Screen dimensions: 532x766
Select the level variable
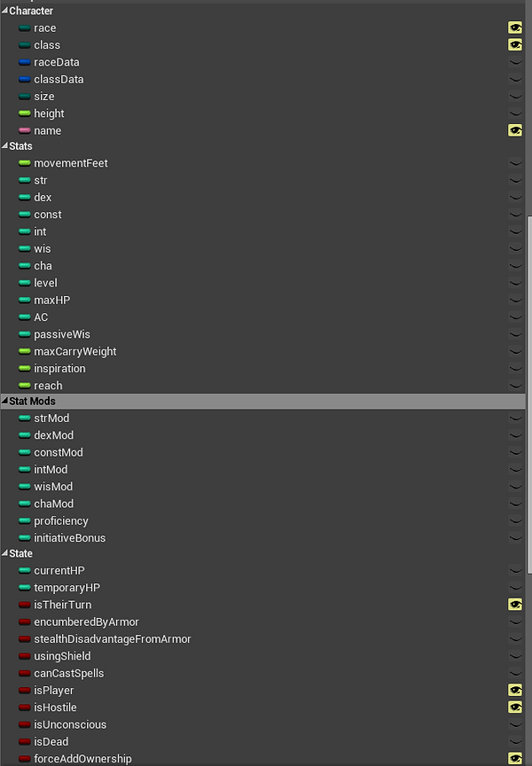click(45, 283)
